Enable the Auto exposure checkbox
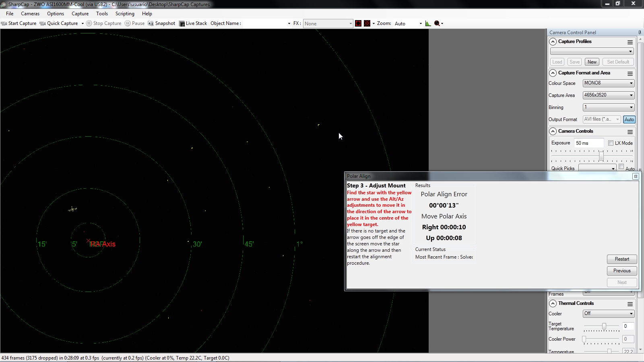Image resolution: width=644 pixels, height=362 pixels. (621, 167)
